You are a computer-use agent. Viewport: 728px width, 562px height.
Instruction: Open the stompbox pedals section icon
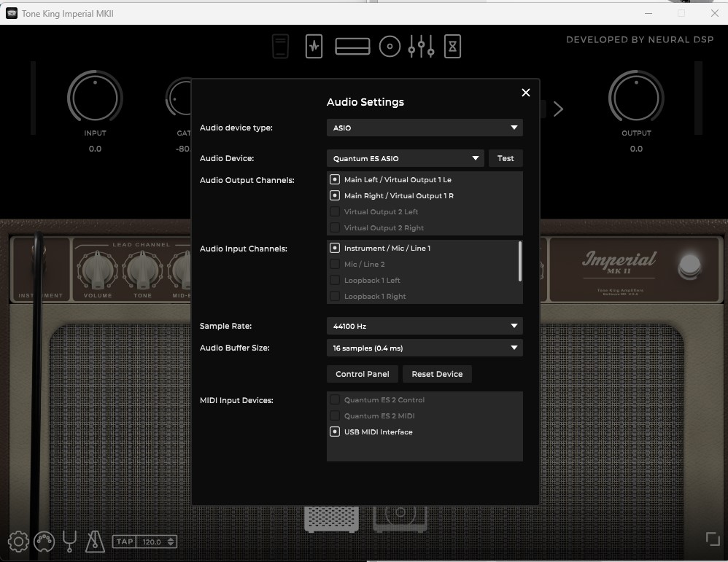(x=280, y=46)
